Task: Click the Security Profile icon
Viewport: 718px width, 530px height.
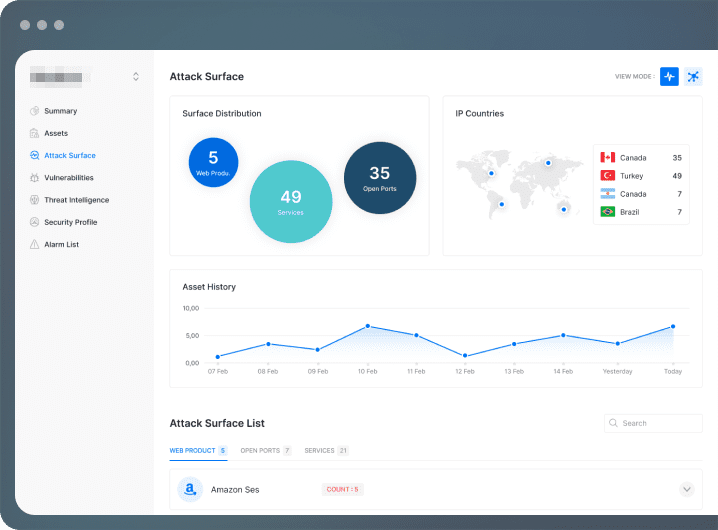Action: coord(34,222)
